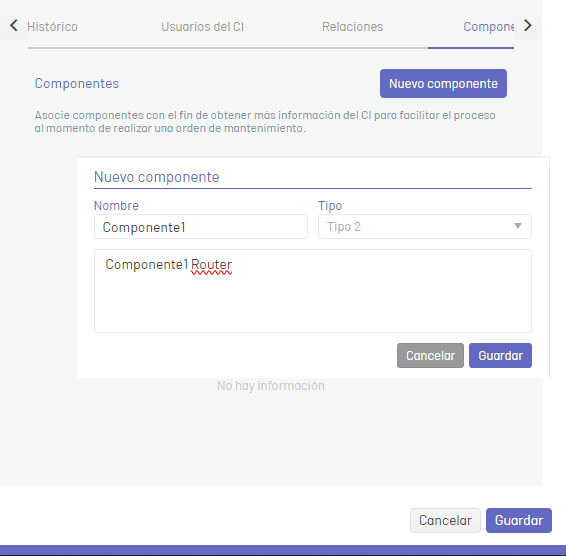Viewport: 566px width, 556px height.
Task: Click inside the description text area
Action: 313,291
